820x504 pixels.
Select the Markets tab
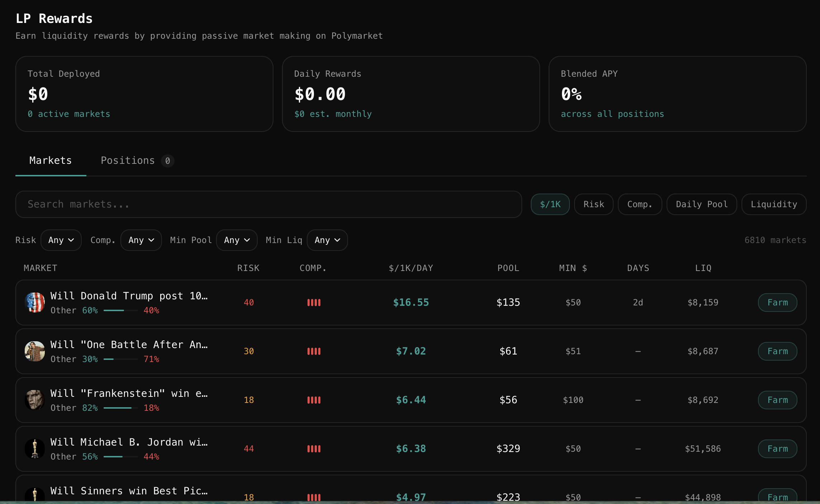51,161
